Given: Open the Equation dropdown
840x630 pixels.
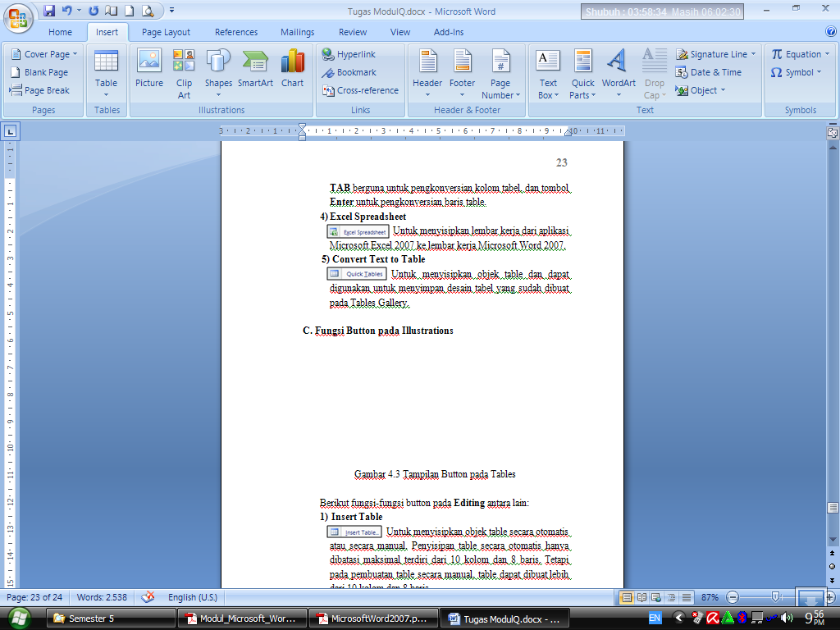Looking at the screenshot, I should coord(801,54).
